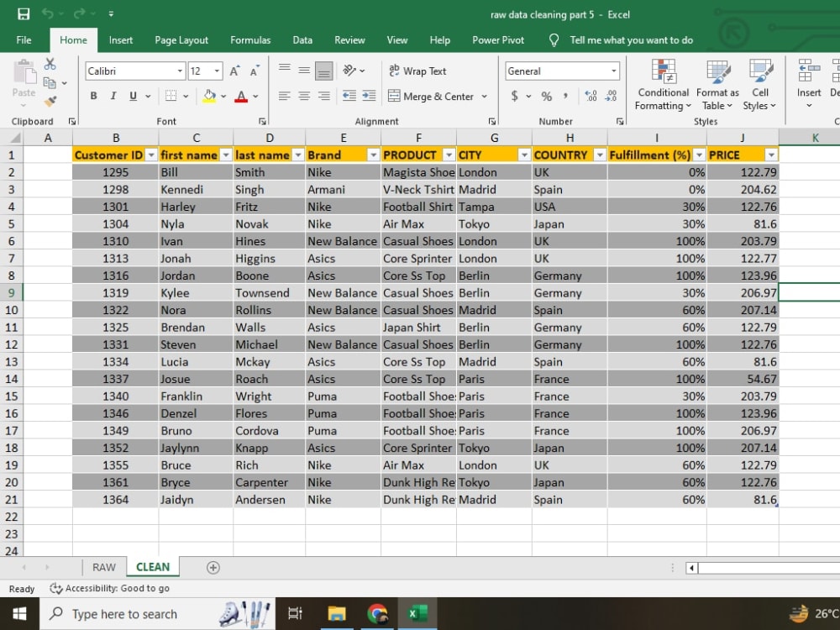This screenshot has height=630, width=840.
Task: Open Merge & Center dropdown arrow
Action: 485,97
